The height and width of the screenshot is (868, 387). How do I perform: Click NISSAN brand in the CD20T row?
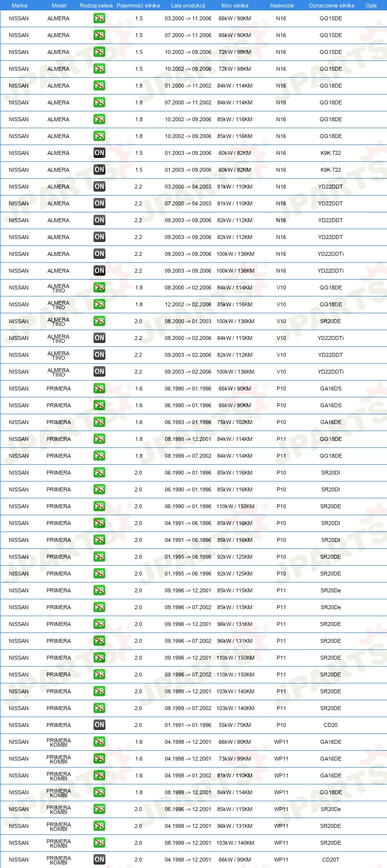click(x=19, y=860)
